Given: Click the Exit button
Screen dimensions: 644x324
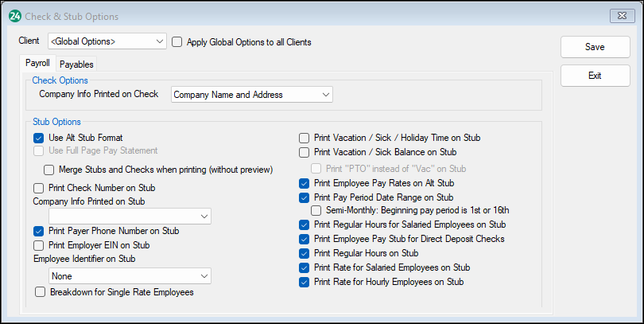Looking at the screenshot, I should pos(596,76).
